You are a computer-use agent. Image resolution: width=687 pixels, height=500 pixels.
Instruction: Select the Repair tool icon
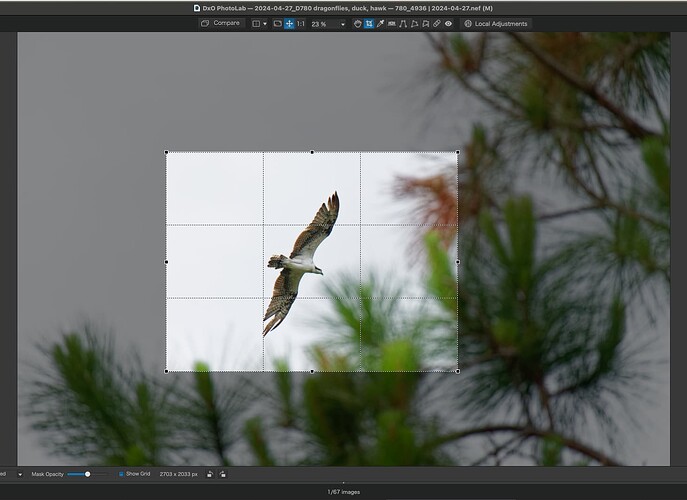pos(436,23)
